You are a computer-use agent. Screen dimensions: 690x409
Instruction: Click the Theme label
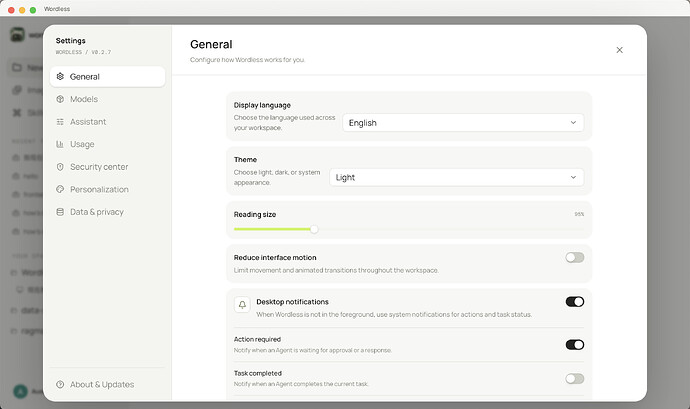click(x=245, y=159)
